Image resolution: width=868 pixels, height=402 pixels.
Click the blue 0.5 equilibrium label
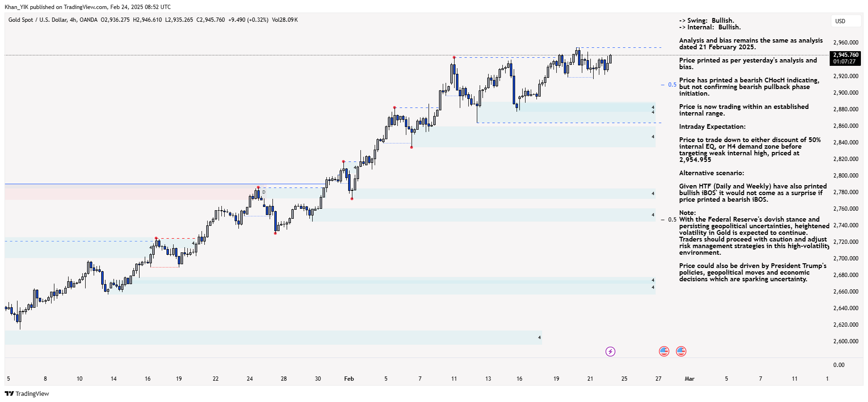672,85
